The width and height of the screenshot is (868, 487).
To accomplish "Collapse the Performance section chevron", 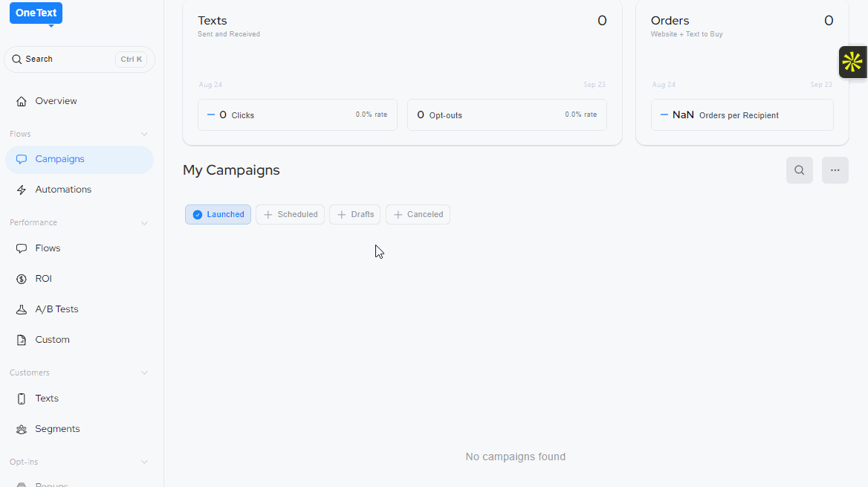I will tap(144, 223).
